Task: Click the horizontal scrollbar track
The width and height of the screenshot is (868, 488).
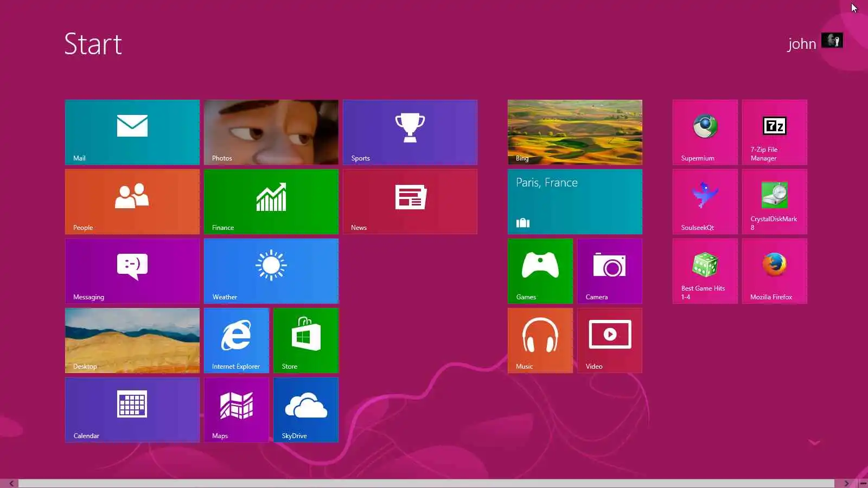Action: click(426, 483)
